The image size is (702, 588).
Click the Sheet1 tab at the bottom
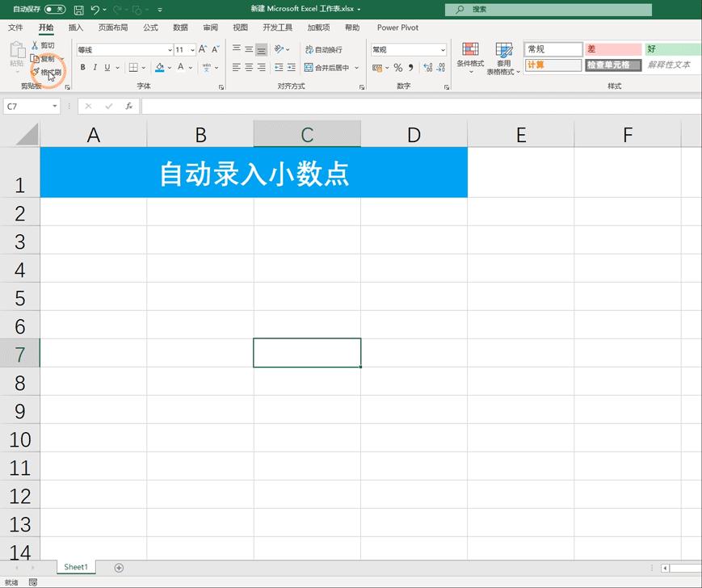75,567
